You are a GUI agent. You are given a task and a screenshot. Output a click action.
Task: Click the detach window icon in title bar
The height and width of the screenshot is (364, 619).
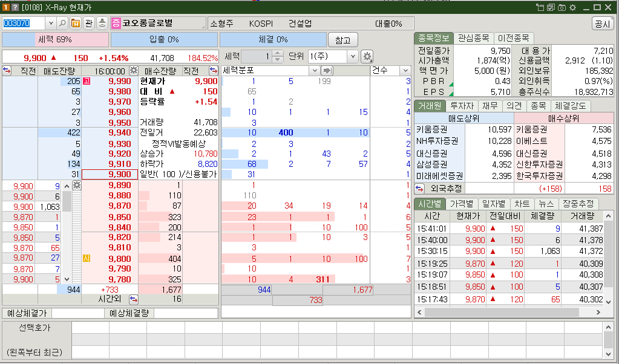pos(540,7)
